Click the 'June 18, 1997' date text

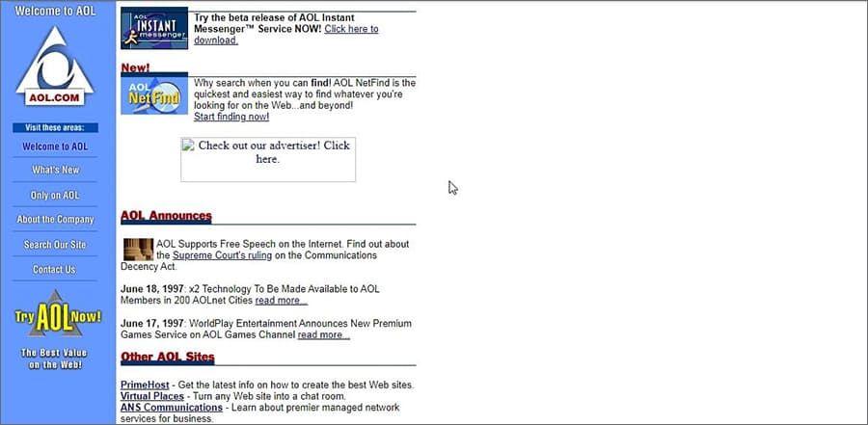click(152, 289)
